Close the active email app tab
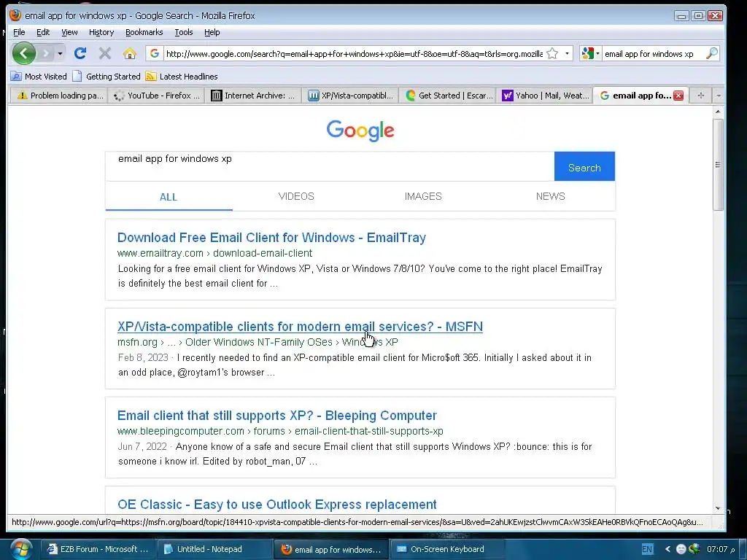Viewport: 747px width, 560px height. (678, 96)
